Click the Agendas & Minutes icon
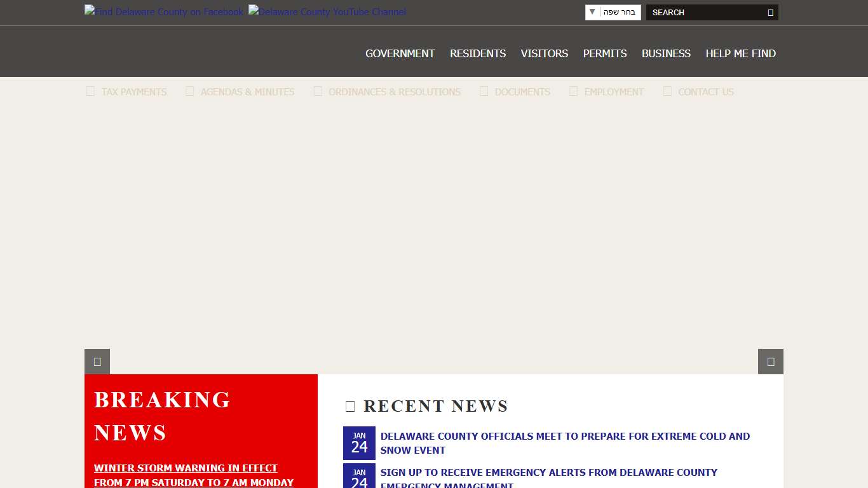868x488 pixels. (189, 91)
